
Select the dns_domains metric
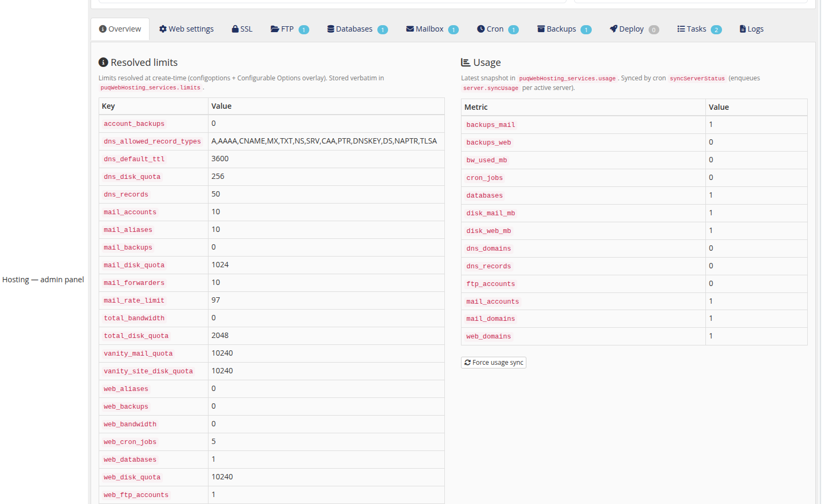(489, 249)
